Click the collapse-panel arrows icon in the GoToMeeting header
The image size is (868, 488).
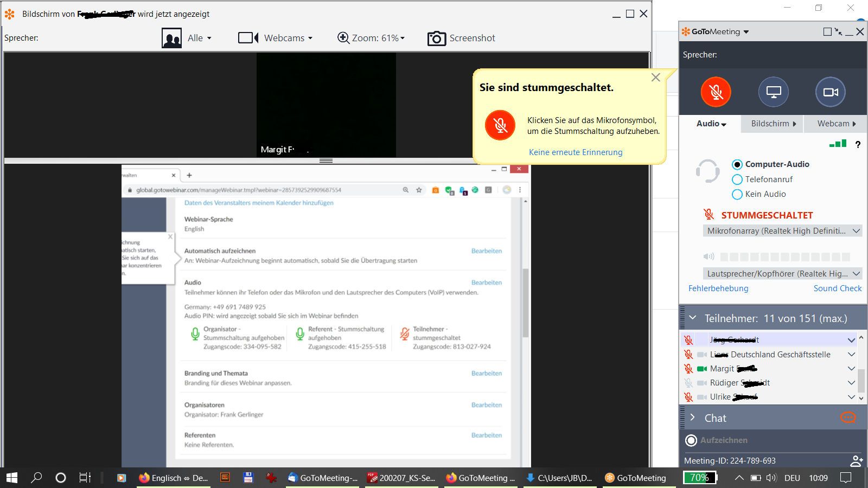(839, 32)
